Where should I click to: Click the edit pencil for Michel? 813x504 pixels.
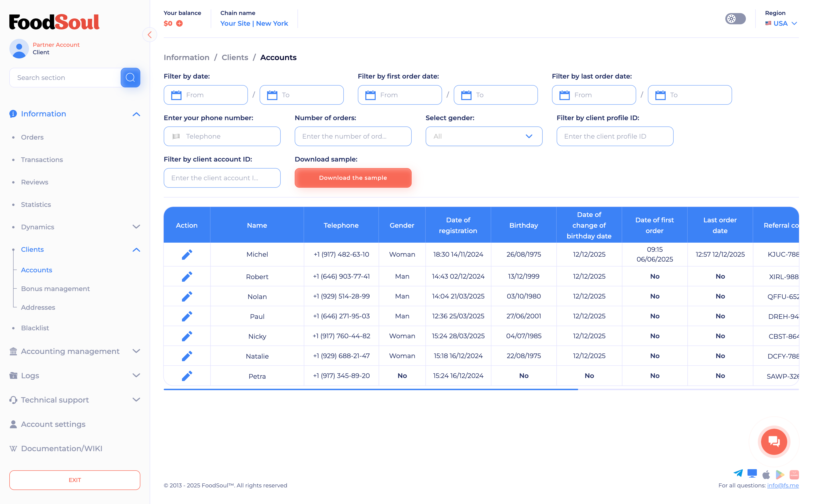click(x=187, y=254)
